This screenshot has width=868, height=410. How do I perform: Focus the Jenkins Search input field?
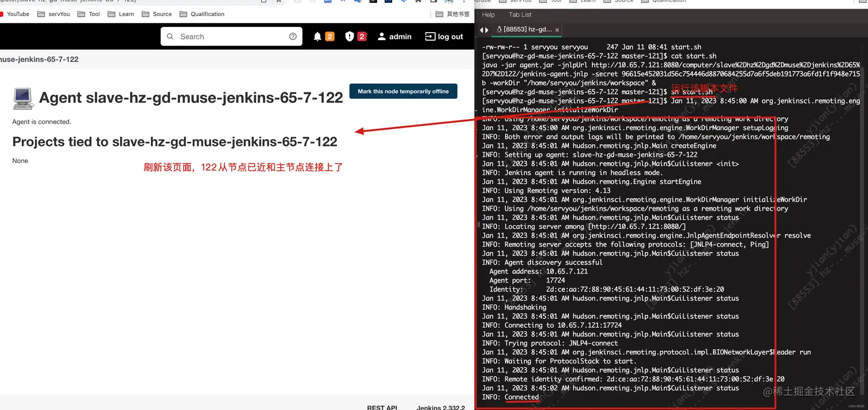tap(232, 37)
